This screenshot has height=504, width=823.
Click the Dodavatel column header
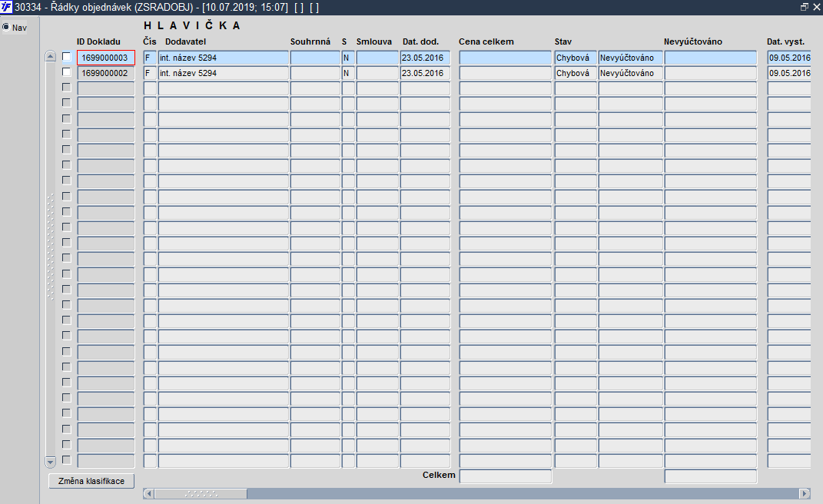click(185, 41)
